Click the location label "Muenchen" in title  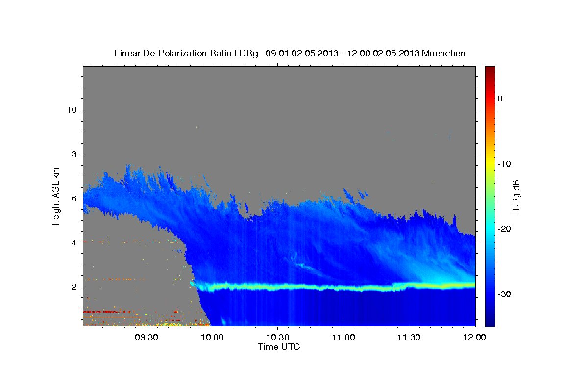coord(444,53)
